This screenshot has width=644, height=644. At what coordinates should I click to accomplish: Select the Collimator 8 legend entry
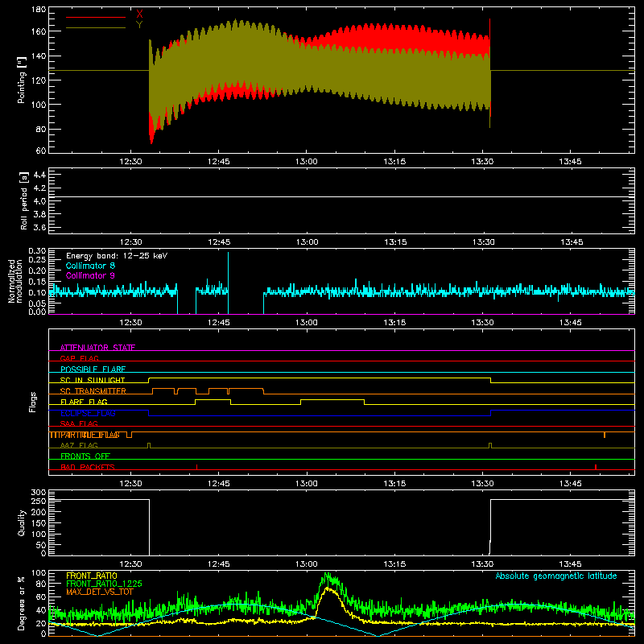[x=90, y=266]
